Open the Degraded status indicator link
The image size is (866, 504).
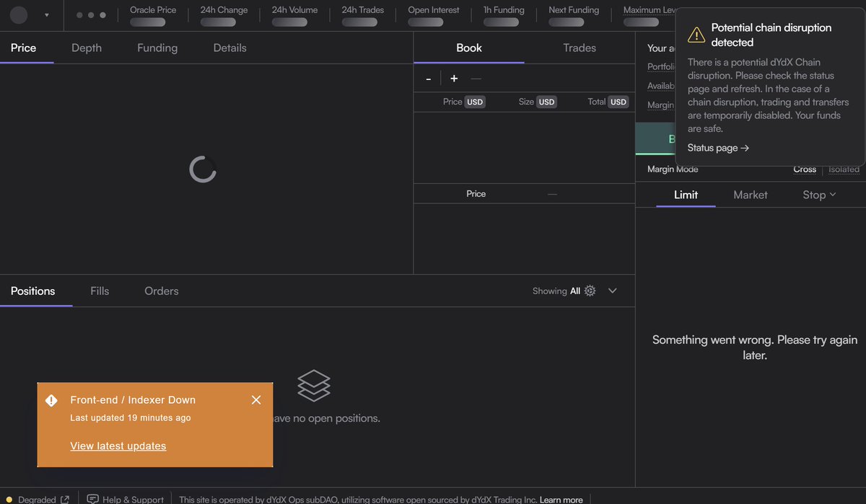pos(38,499)
